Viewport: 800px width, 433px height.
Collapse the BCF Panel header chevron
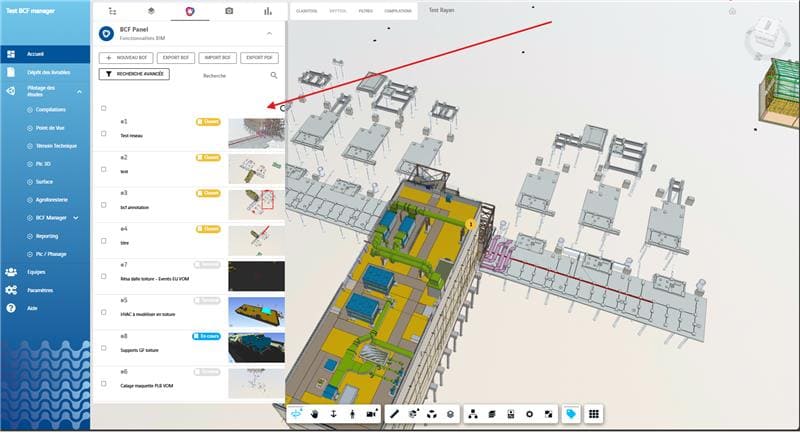[x=269, y=33]
